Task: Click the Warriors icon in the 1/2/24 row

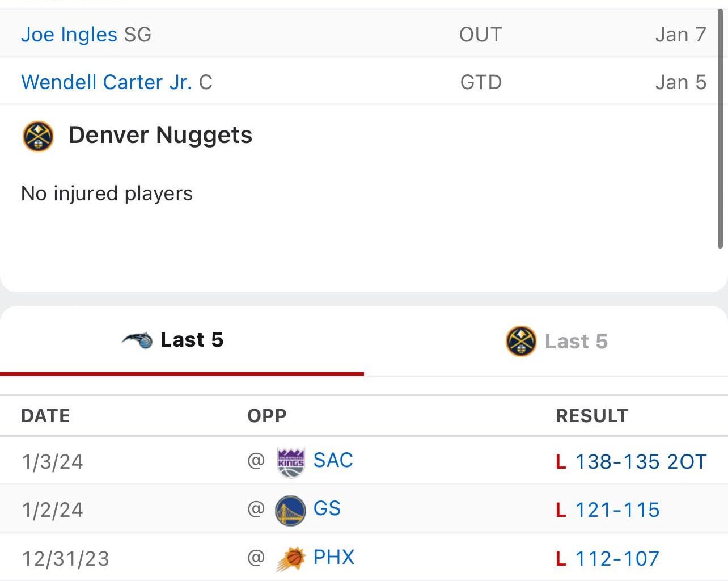Action: pyautogui.click(x=289, y=509)
